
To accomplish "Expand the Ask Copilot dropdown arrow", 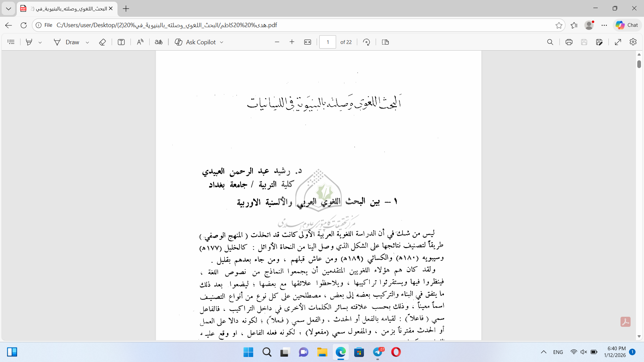I will 222,42.
